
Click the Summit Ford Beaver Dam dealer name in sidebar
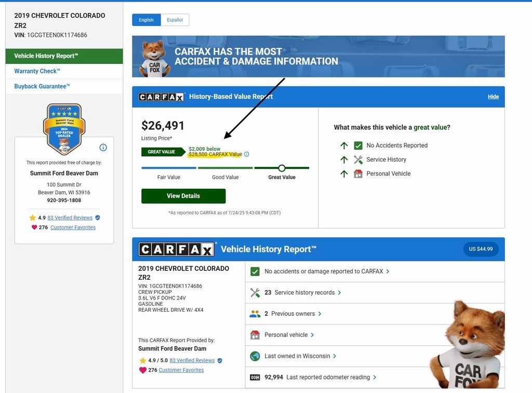click(64, 173)
